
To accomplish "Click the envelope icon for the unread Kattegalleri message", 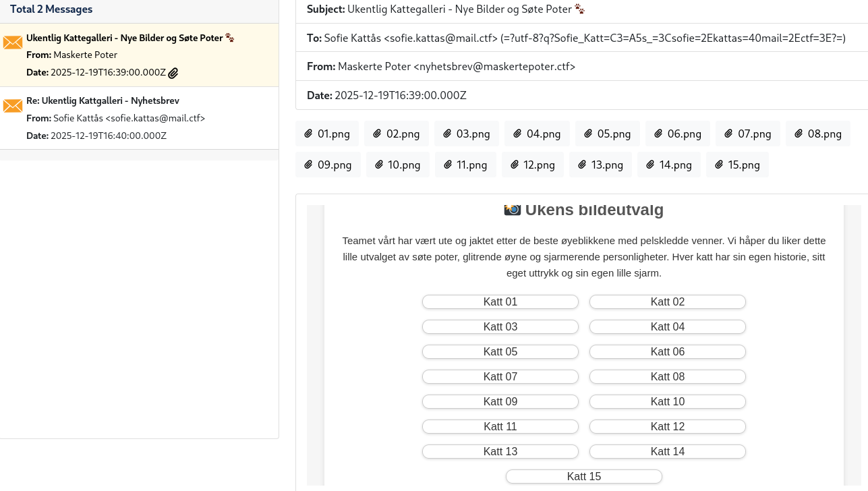I will 12,42.
